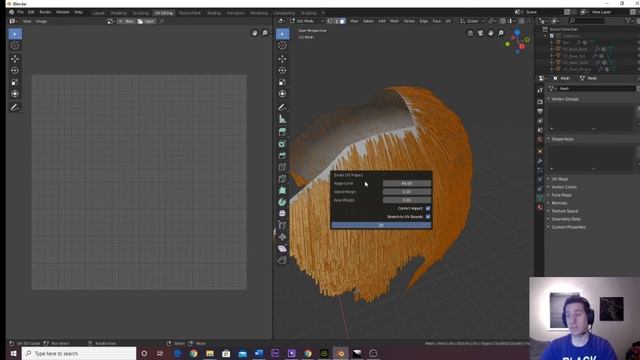Adjust the Island Margin value field

(x=407, y=191)
